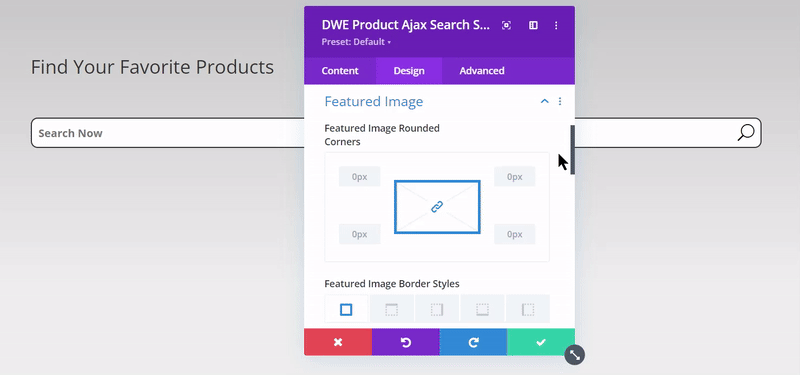
Task: Discard changes with the red X button
Action: 338,342
